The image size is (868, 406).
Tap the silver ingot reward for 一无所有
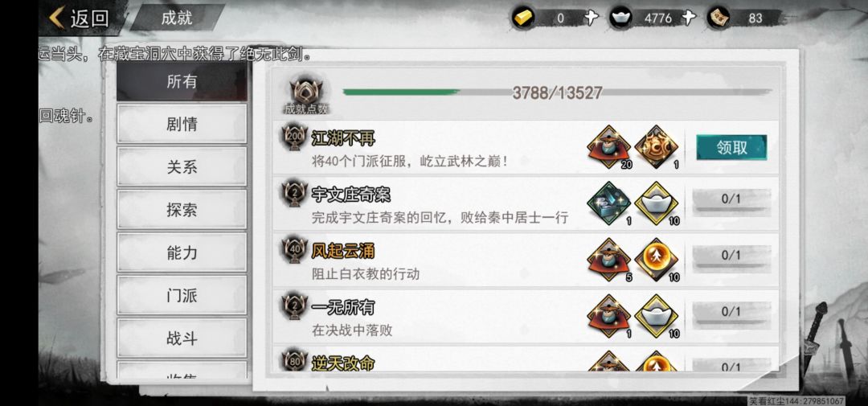click(x=657, y=316)
